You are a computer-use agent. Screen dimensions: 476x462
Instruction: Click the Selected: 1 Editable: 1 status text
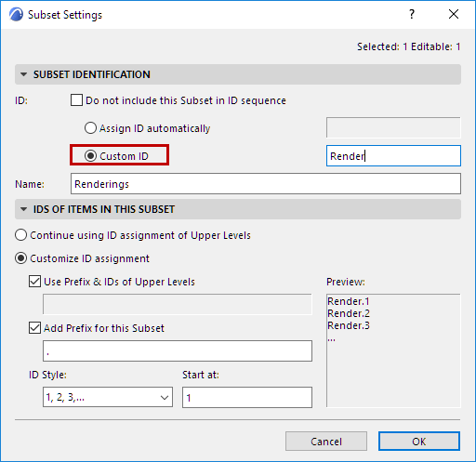(x=408, y=46)
